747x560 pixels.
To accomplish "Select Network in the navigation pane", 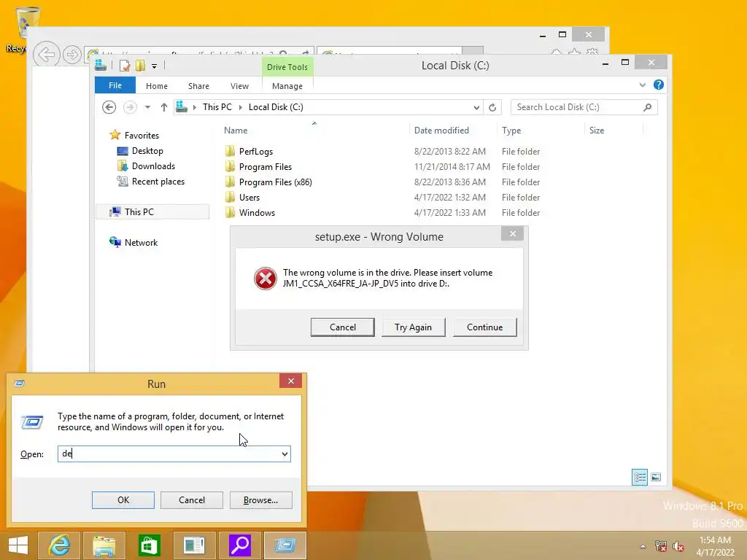I will tap(141, 242).
